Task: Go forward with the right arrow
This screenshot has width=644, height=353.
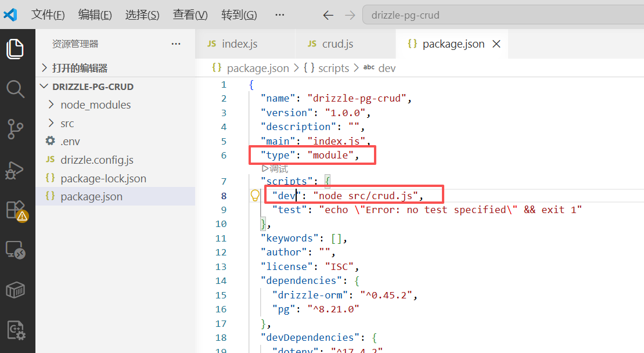Action: tap(350, 15)
